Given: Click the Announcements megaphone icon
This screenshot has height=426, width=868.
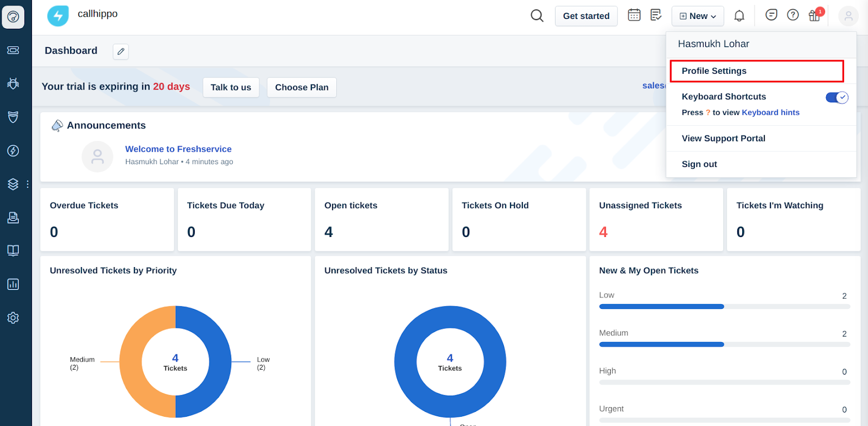Looking at the screenshot, I should point(57,126).
